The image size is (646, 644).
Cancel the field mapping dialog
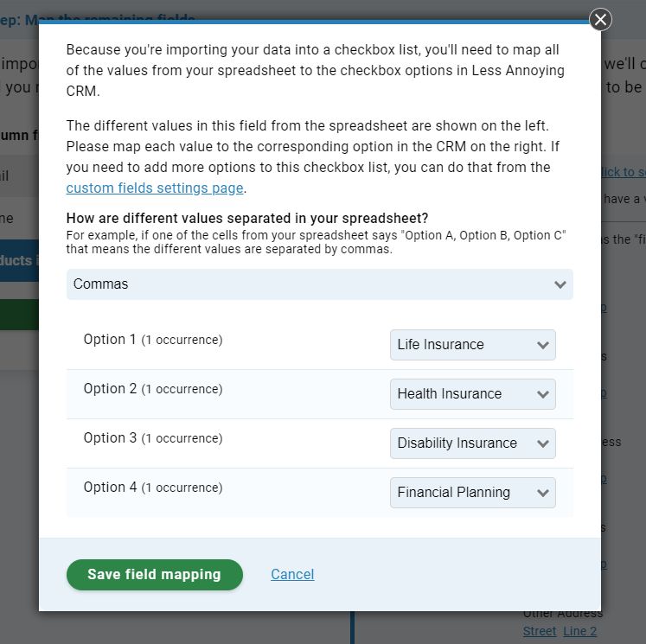292,574
